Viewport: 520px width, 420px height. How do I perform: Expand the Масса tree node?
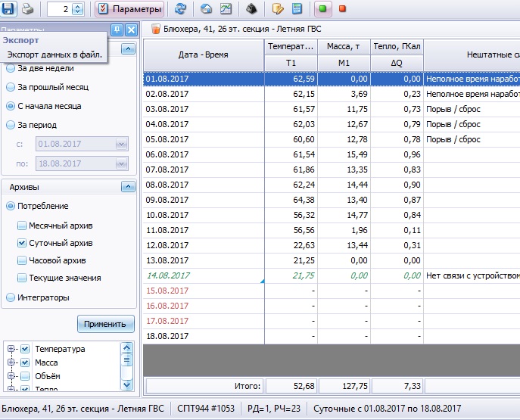(x=11, y=362)
